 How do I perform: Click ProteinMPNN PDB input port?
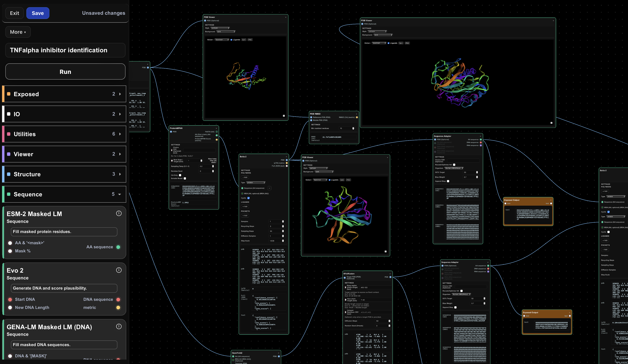171,132
